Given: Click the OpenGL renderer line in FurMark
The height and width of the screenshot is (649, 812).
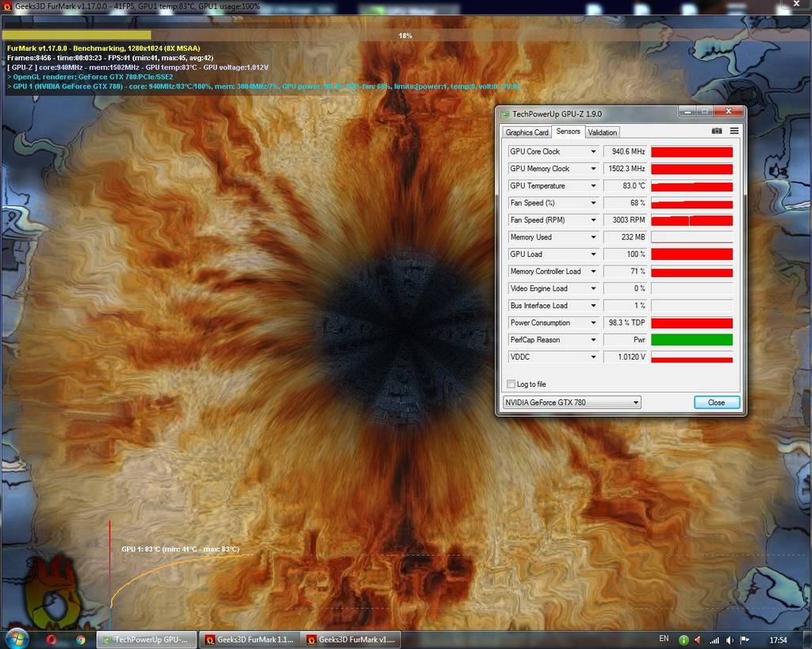Looking at the screenshot, I should point(90,77).
